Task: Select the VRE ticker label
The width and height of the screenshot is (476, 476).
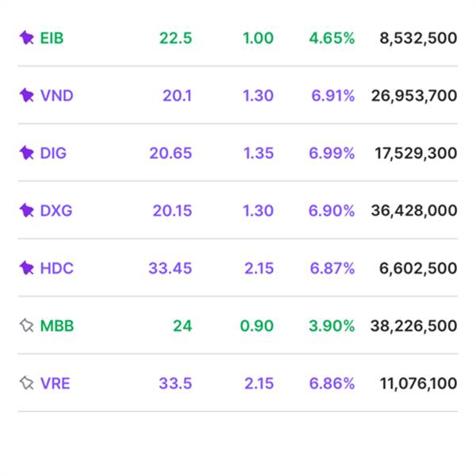Action: click(55, 383)
